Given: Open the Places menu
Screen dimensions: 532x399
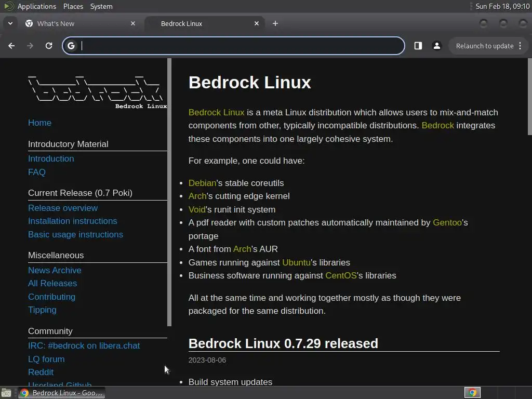Looking at the screenshot, I should [73, 6].
